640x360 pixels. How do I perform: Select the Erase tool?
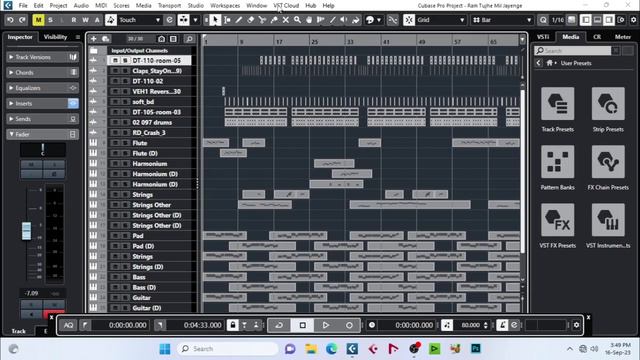coord(251,20)
